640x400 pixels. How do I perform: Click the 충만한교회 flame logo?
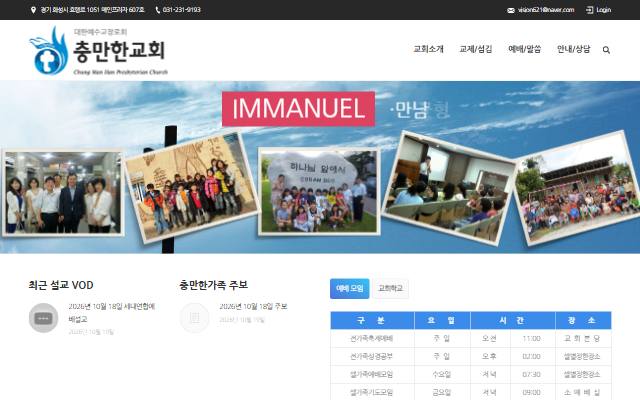click(x=48, y=51)
